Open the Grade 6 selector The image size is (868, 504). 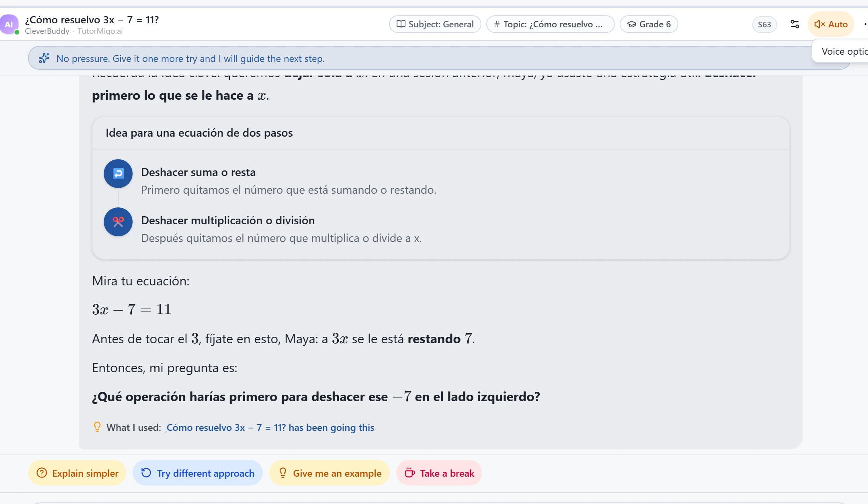point(649,24)
